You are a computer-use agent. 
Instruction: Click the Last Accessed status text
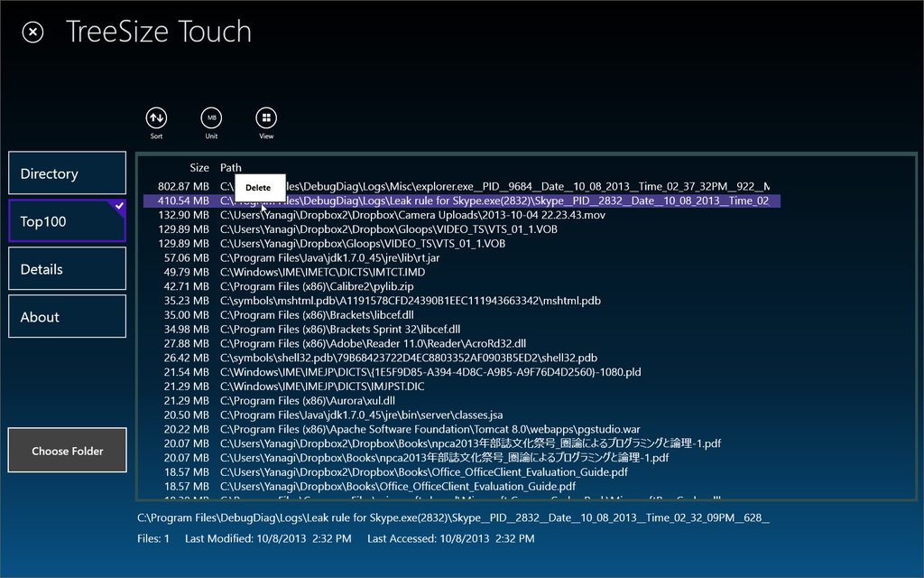point(451,538)
